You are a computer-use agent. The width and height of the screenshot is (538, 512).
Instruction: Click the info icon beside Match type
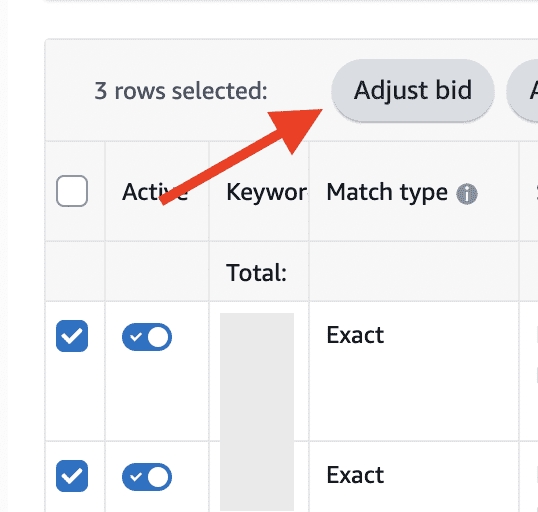(467, 194)
